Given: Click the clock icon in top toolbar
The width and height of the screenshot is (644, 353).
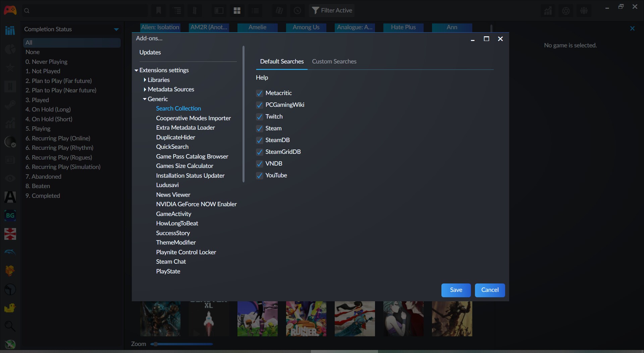Looking at the screenshot, I should click(x=298, y=11).
